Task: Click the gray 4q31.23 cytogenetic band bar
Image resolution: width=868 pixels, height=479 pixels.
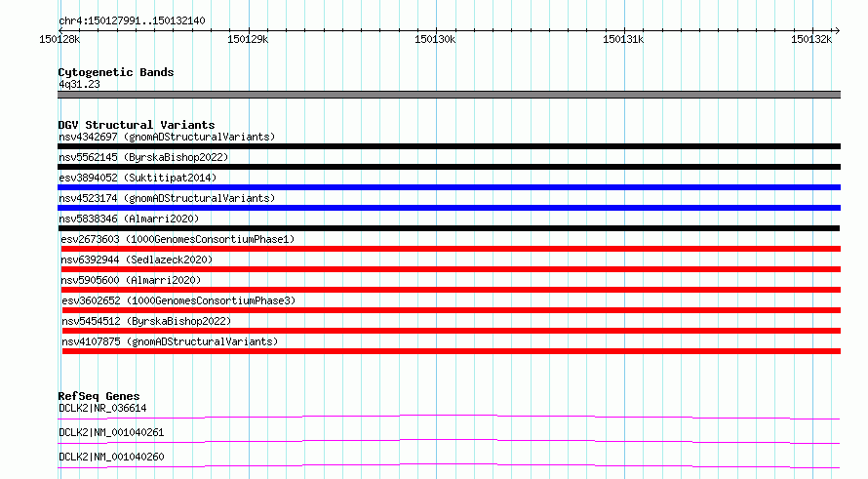Action: tap(449, 95)
